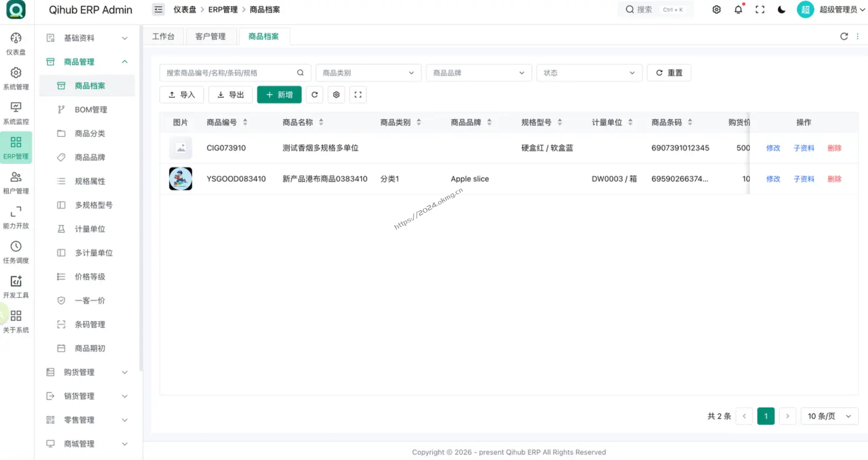Open 计量单位 in the sidebar menu
The height and width of the screenshot is (460, 868).
[87, 229]
